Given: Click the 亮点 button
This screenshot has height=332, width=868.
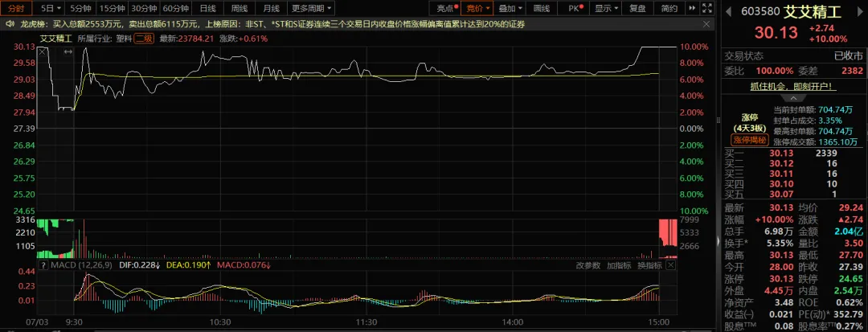Looking at the screenshot, I should (445, 8).
